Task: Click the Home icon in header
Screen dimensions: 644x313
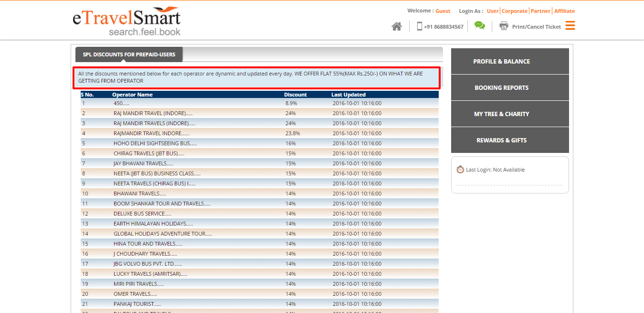Action: click(x=396, y=27)
